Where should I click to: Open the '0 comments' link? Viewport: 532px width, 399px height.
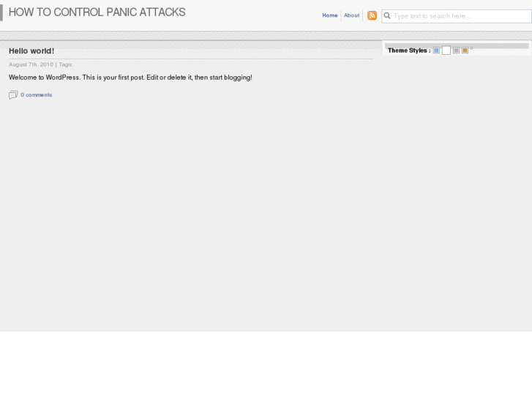(x=37, y=95)
